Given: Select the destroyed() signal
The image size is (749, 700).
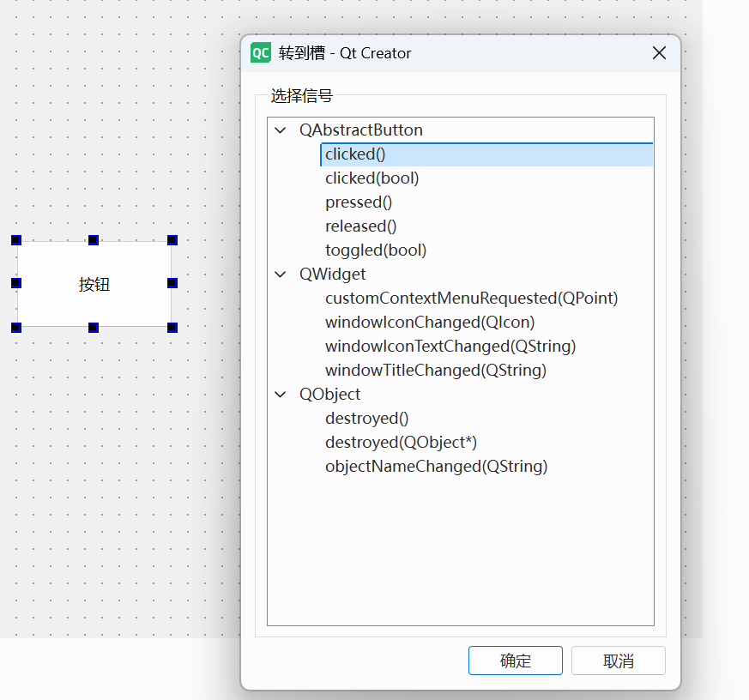Looking at the screenshot, I should [367, 419].
